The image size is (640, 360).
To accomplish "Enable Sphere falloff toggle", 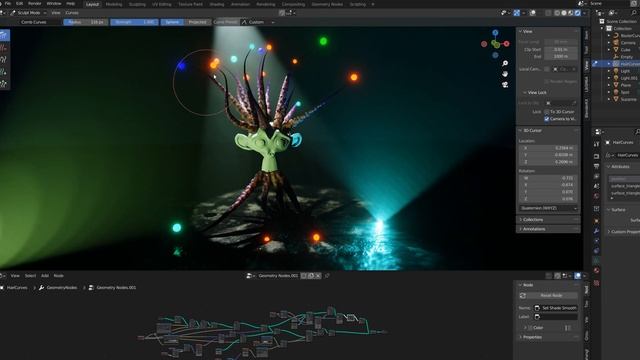I will [172, 22].
